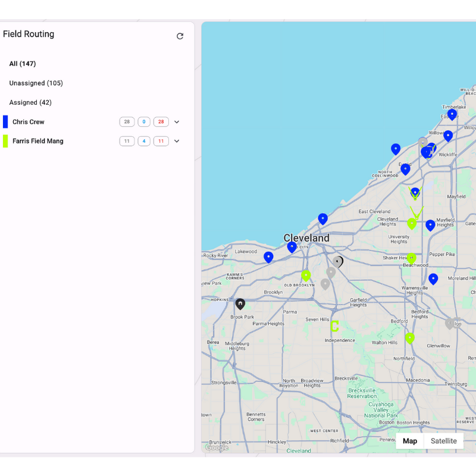Select the Farris Field Mang name
476x476 pixels.
(x=38, y=141)
